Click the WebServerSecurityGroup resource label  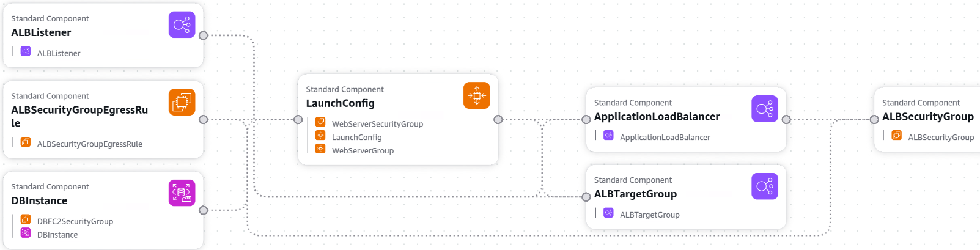click(378, 124)
